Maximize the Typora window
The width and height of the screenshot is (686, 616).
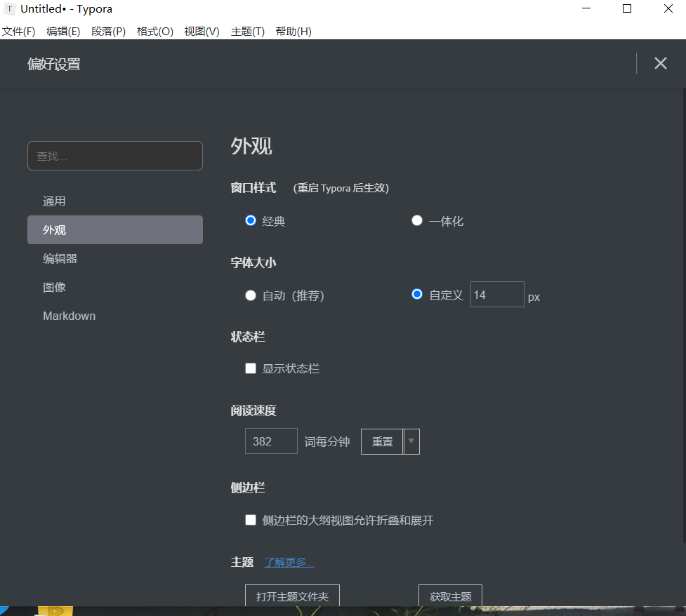(x=627, y=8)
